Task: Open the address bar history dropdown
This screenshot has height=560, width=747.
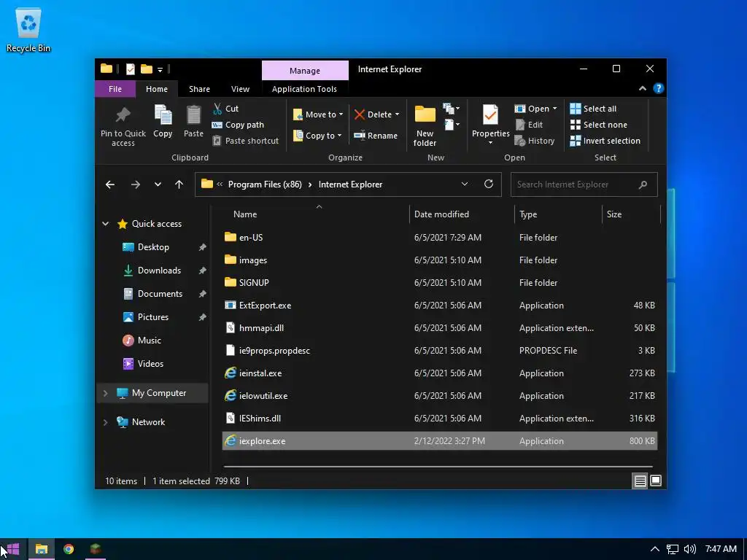Action: 465,184
